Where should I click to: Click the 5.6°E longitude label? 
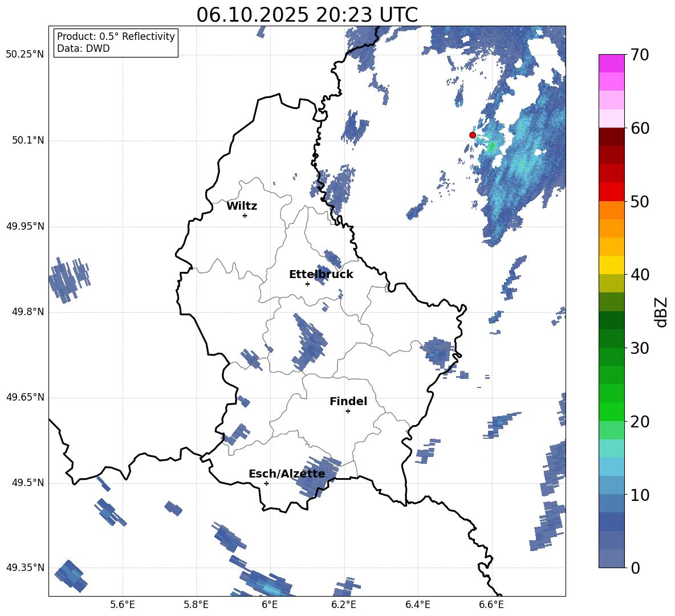pyautogui.click(x=123, y=605)
